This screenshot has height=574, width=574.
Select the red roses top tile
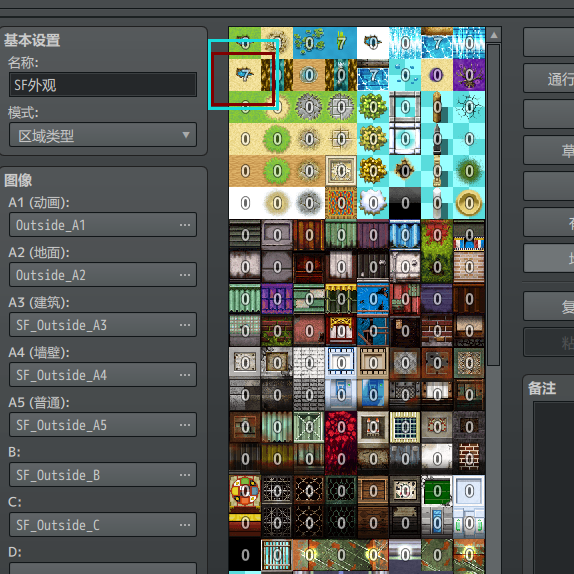[341, 427]
